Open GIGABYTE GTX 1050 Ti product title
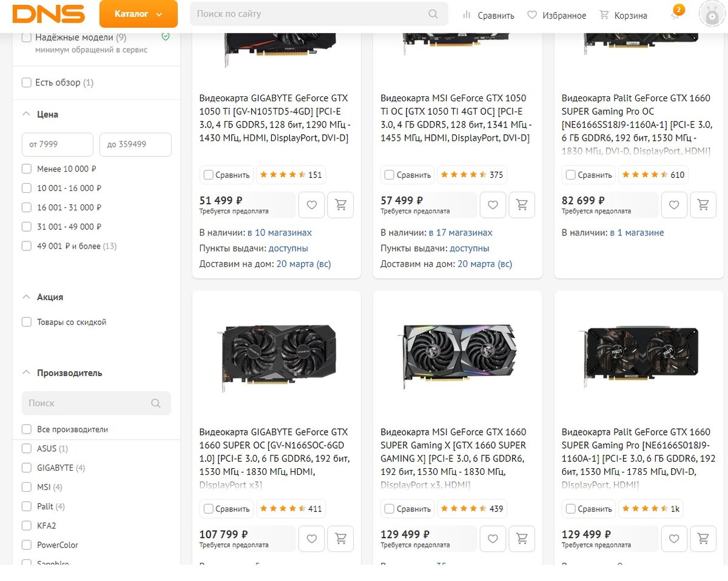This screenshot has width=728, height=581. [275, 118]
